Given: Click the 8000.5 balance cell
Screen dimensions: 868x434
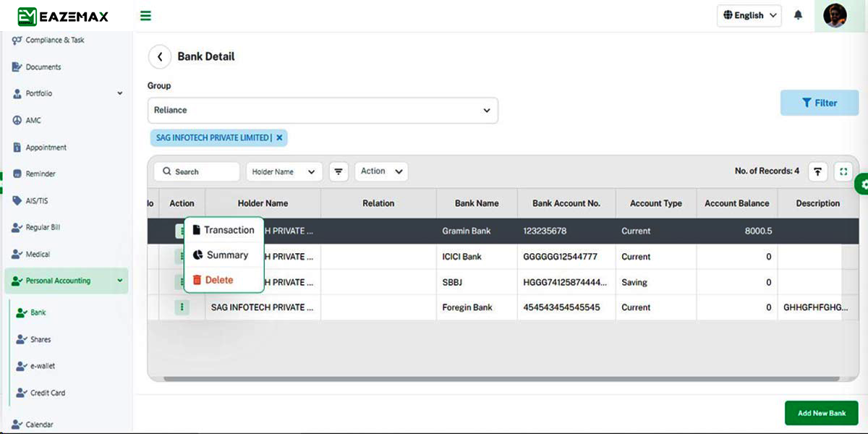Looking at the screenshot, I should (737, 231).
